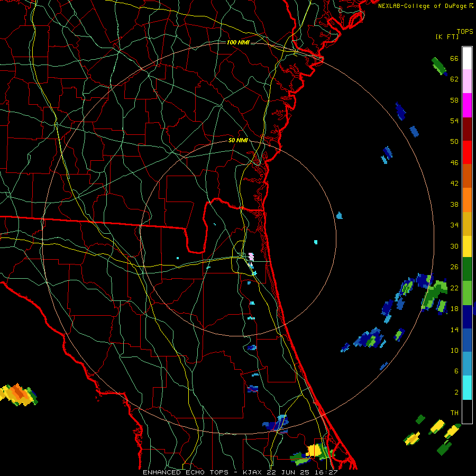Choose the gold swatch in the legend
This screenshot has width=476, height=476.
coord(467,224)
